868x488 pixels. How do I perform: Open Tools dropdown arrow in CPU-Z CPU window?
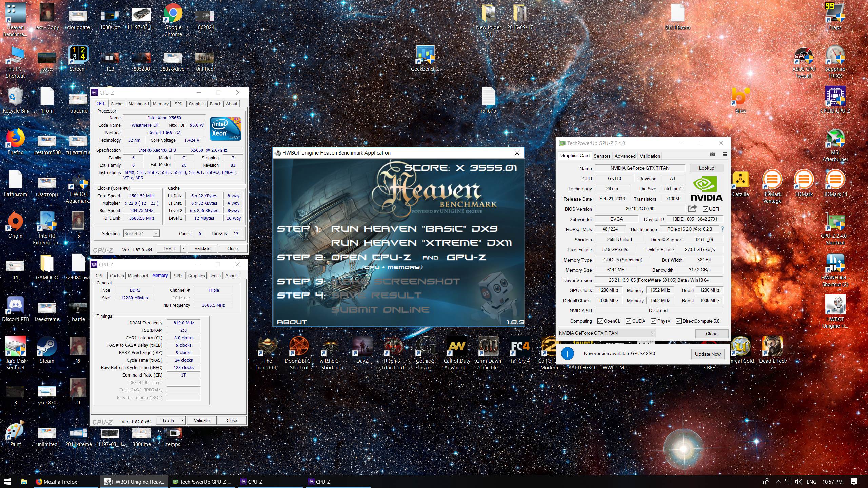click(183, 248)
